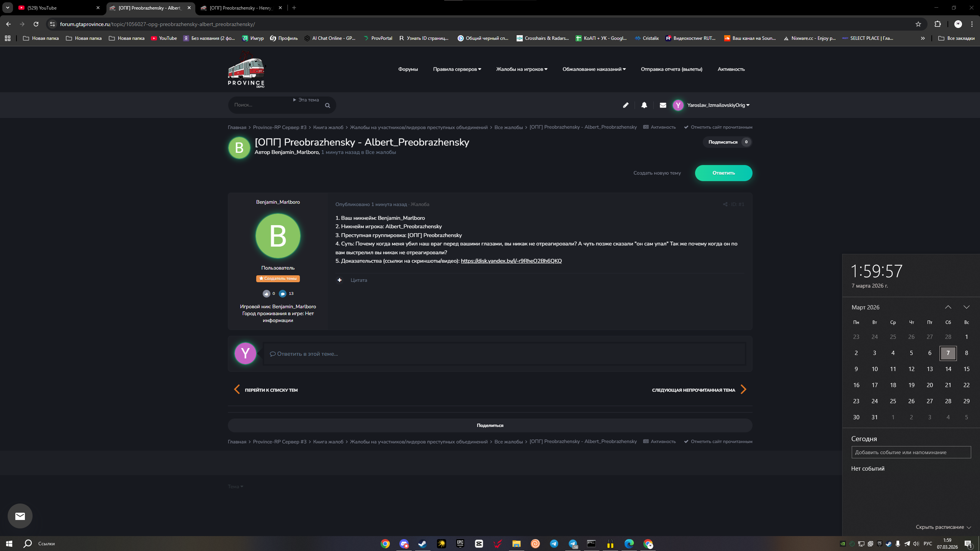Switch to the Henry Preobrazhensky browser tab
980x551 pixels.
pyautogui.click(x=241, y=8)
